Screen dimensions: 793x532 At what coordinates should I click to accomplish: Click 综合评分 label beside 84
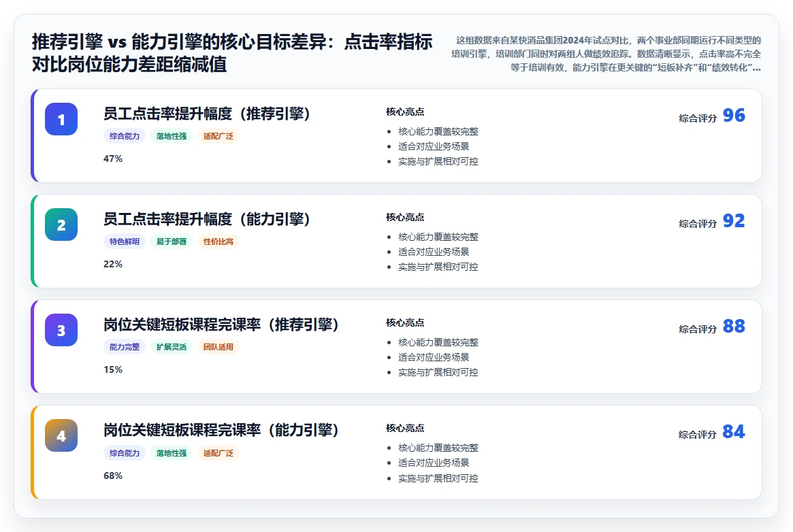click(x=698, y=435)
